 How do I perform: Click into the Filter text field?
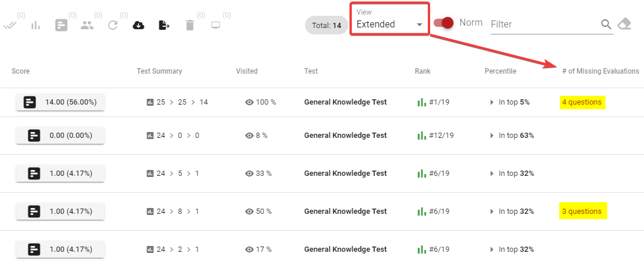point(545,24)
